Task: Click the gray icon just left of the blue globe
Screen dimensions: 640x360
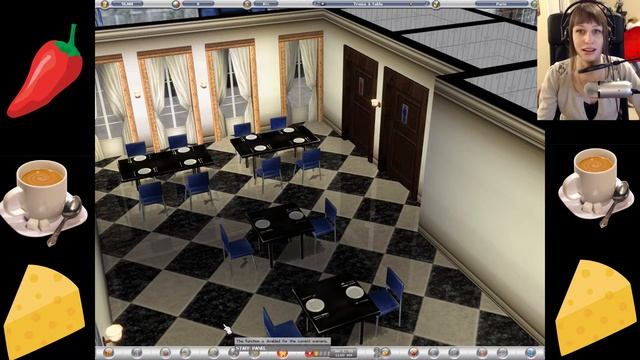Action: click(x=502, y=352)
